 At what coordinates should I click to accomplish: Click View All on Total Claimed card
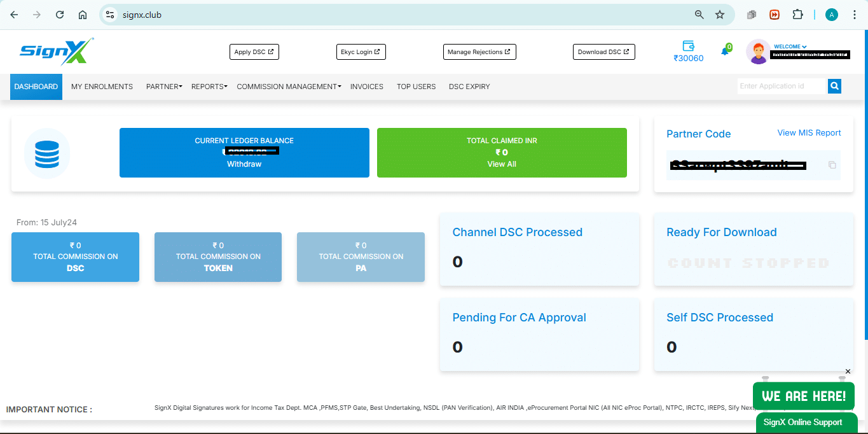pos(502,164)
